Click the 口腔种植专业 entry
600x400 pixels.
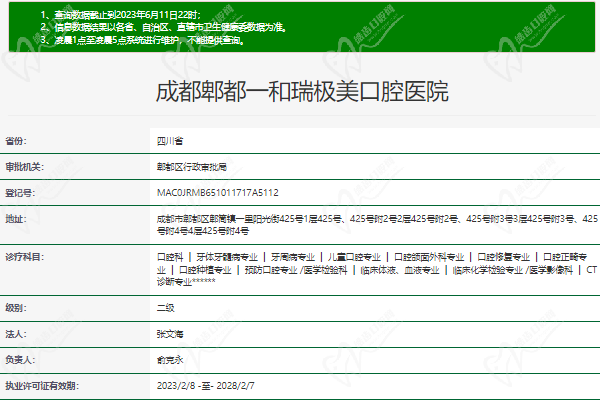[x=205, y=270]
